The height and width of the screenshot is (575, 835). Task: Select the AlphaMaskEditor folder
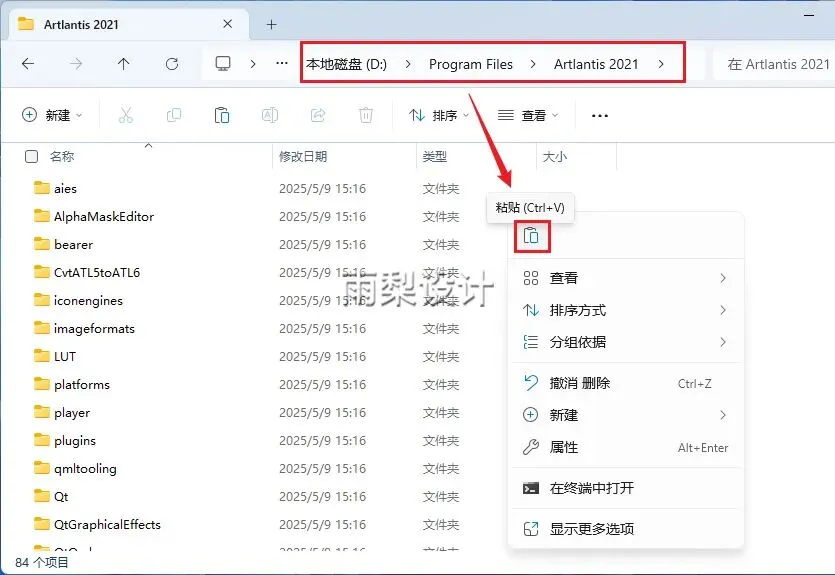click(104, 216)
